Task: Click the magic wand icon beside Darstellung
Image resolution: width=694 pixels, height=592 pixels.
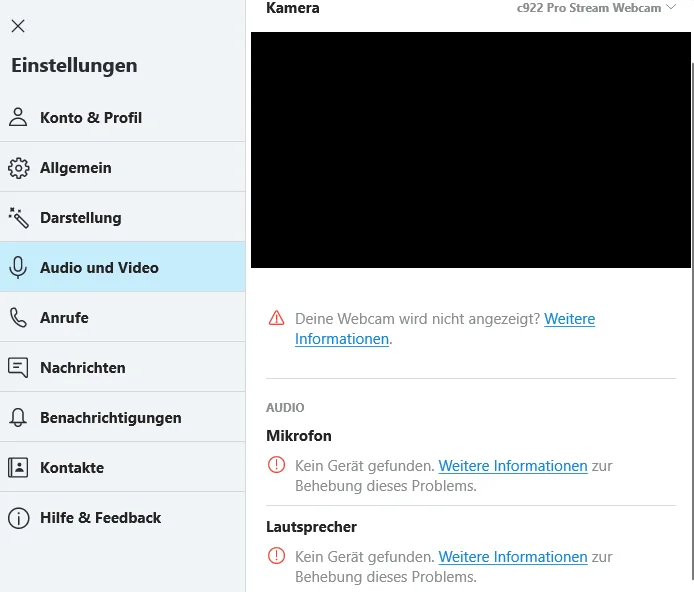Action: click(x=19, y=218)
